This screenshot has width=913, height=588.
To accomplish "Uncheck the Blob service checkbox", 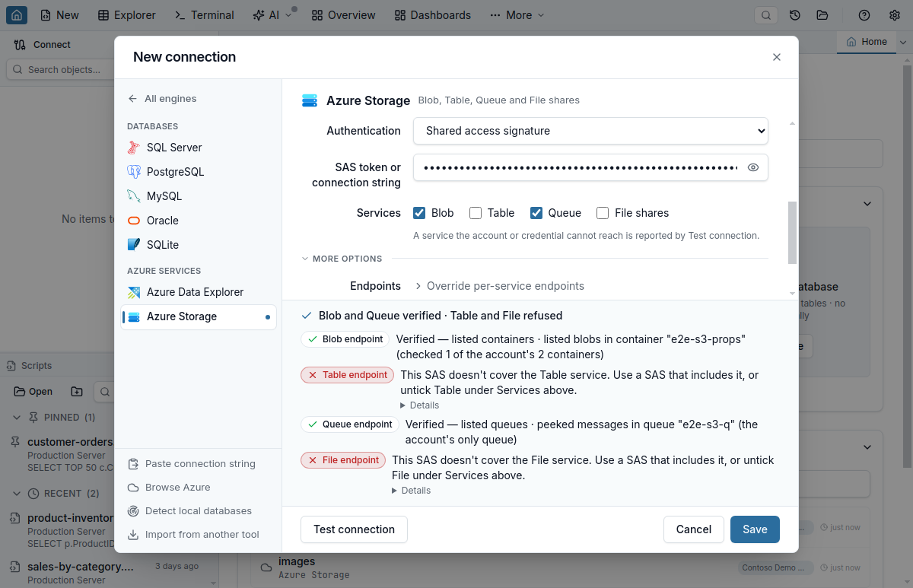I will (419, 213).
